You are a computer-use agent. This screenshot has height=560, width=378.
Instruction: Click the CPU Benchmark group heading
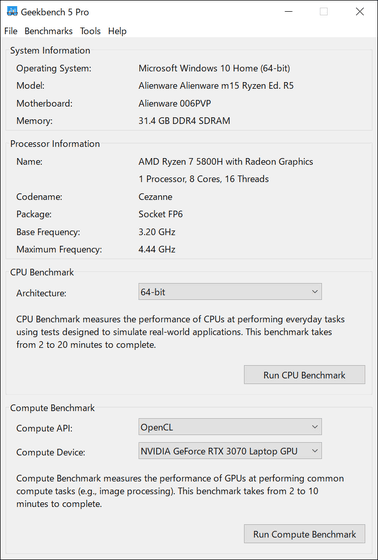point(42,272)
